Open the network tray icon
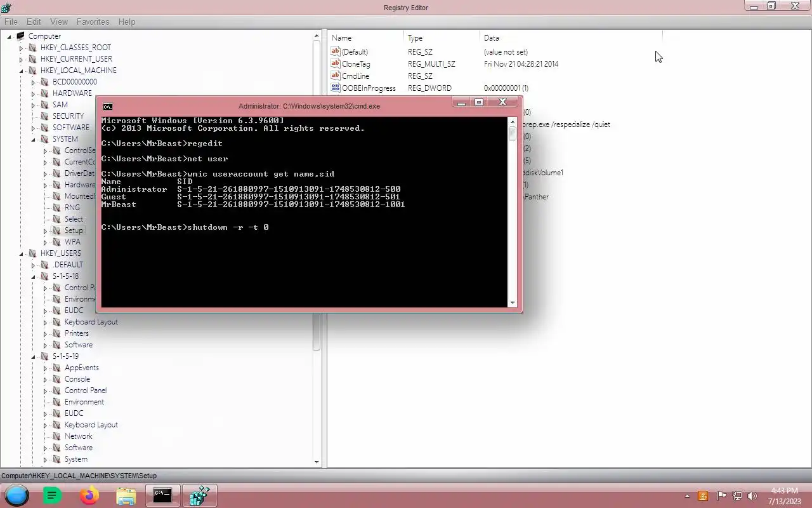This screenshot has width=812, height=508. click(737, 496)
